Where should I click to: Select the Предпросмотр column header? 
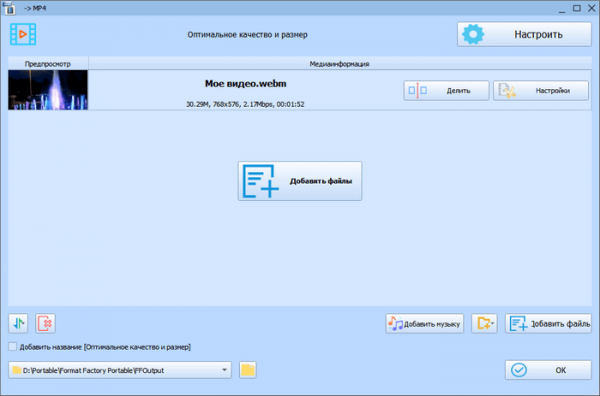click(48, 64)
